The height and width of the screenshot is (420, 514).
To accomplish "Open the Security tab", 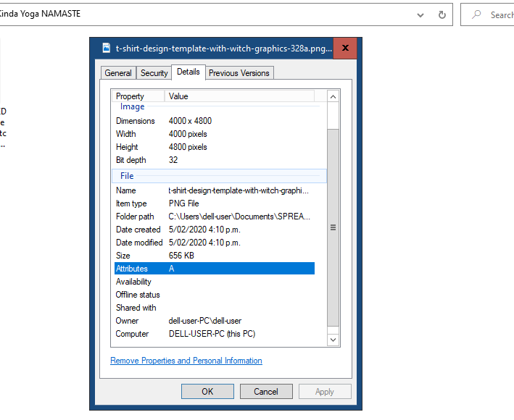I will (x=154, y=73).
